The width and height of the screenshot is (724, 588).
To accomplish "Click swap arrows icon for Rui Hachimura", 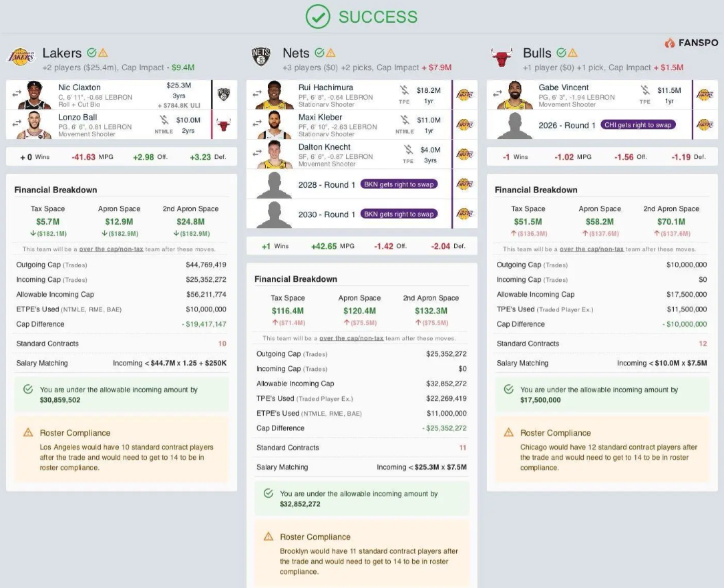I will pyautogui.click(x=256, y=94).
